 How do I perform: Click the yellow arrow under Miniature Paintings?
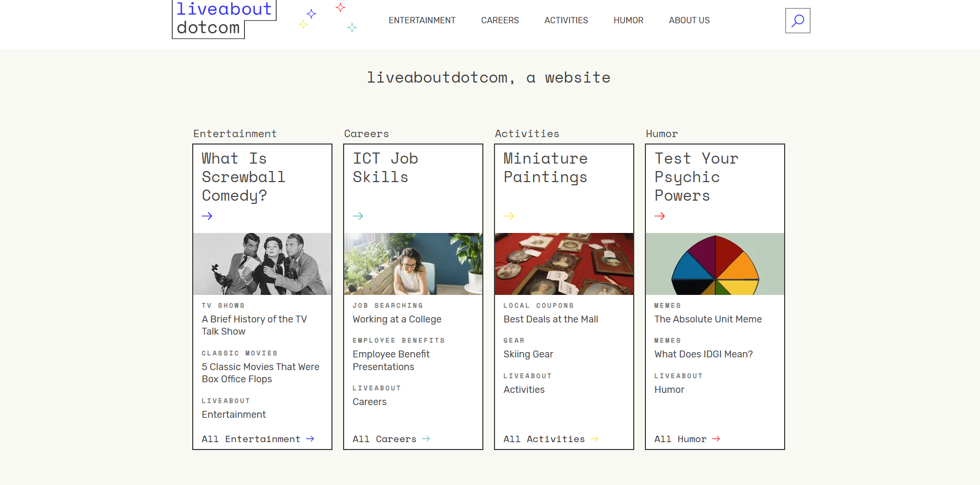click(509, 216)
